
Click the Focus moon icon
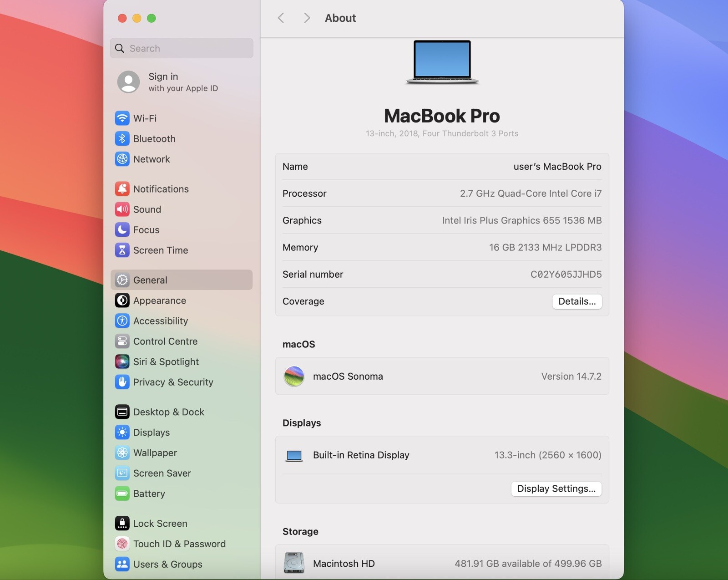click(x=122, y=230)
